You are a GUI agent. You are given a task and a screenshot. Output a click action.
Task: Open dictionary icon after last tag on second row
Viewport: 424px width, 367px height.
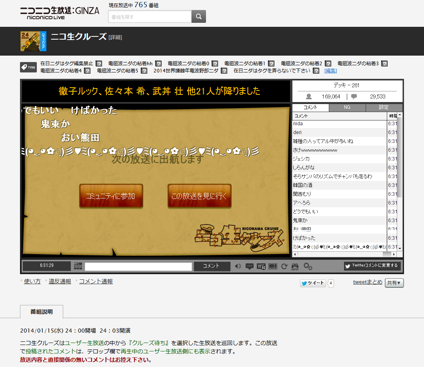[316, 71]
